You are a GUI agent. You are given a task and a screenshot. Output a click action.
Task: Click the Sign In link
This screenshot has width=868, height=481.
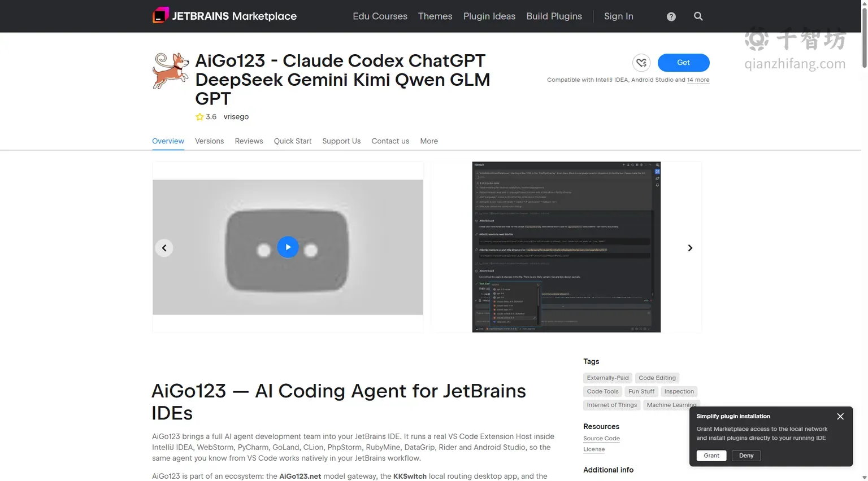point(618,16)
